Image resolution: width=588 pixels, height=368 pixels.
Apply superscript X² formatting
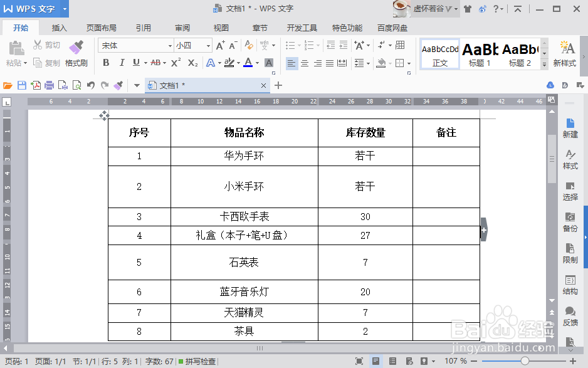point(176,63)
